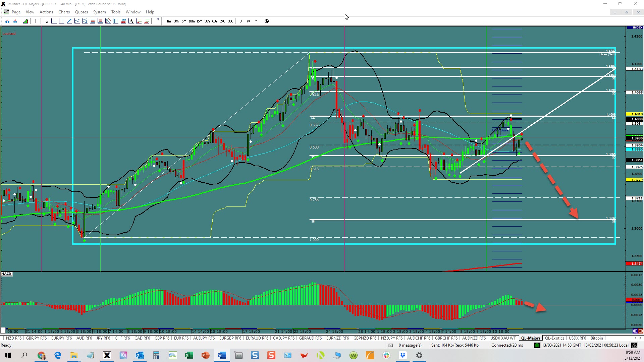The height and width of the screenshot is (362, 644).
Task: Switch to 1m timeframe
Action: [169, 21]
